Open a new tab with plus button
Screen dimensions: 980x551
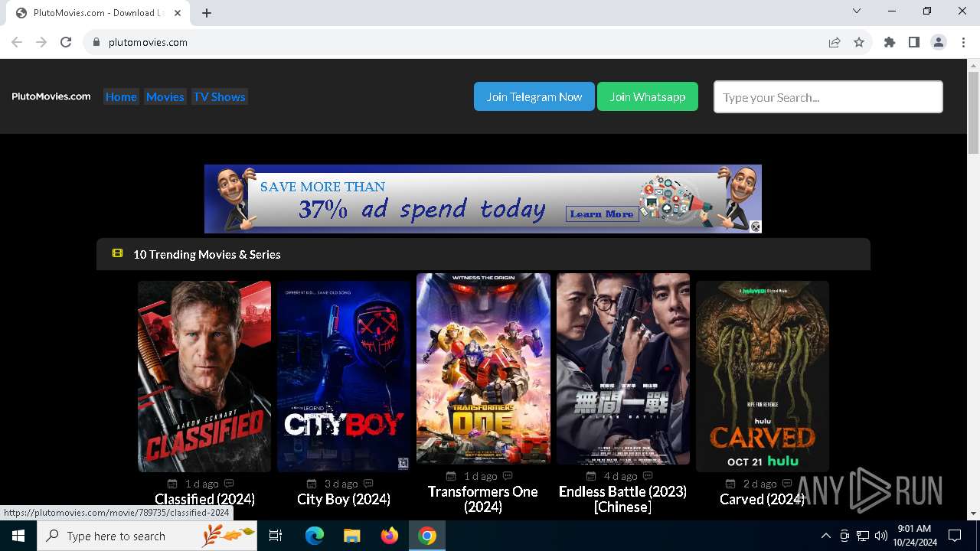click(x=207, y=13)
